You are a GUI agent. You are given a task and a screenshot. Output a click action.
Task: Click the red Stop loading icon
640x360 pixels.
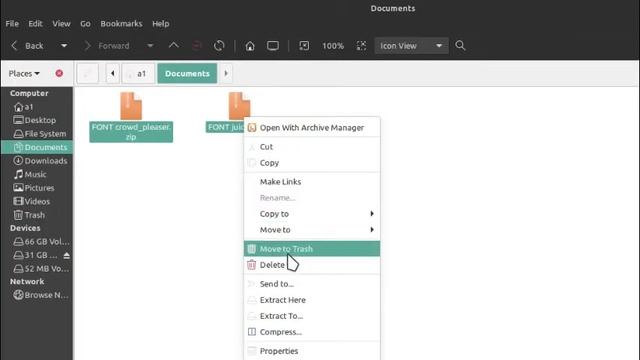coord(197,46)
